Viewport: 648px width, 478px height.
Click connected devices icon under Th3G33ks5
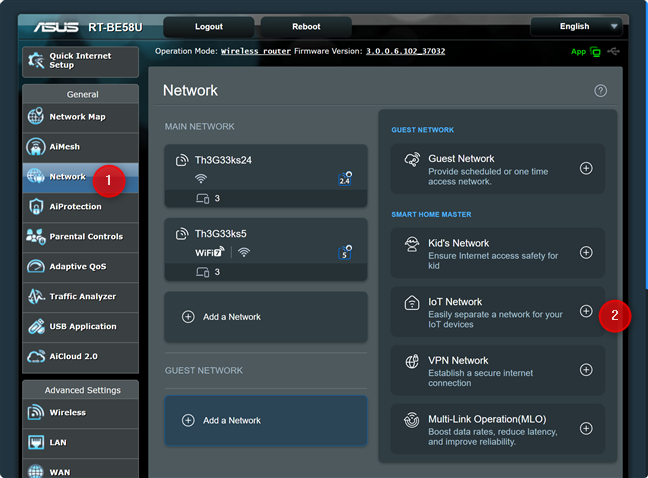pos(202,272)
